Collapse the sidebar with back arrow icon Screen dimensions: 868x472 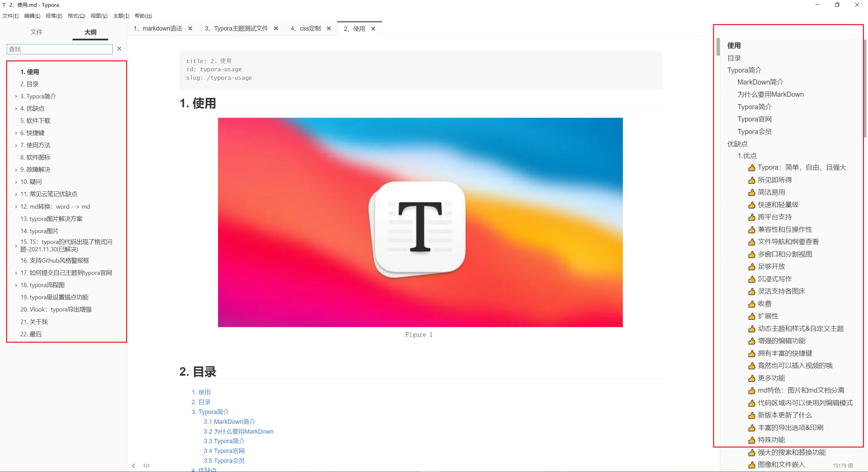point(134,466)
